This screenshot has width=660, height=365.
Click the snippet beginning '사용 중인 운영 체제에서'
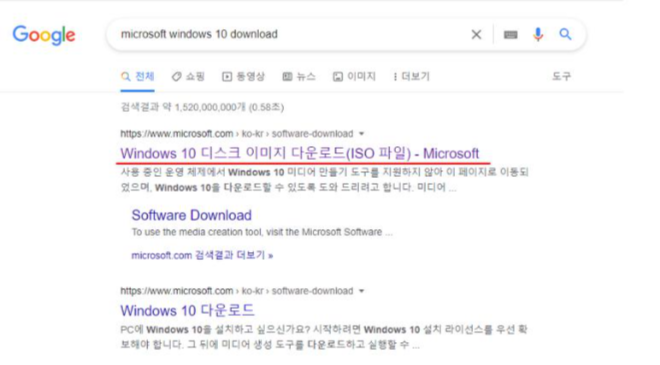pyautogui.click(x=324, y=180)
